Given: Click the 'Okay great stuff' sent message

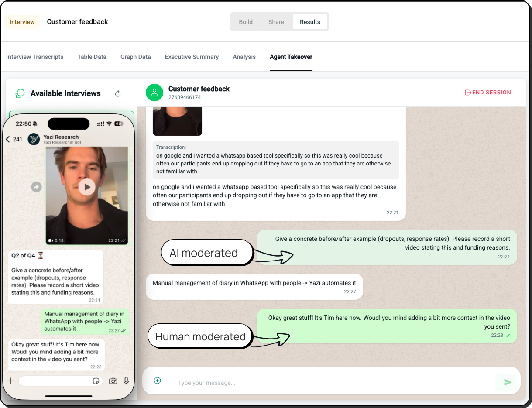Looking at the screenshot, I should tap(387, 326).
